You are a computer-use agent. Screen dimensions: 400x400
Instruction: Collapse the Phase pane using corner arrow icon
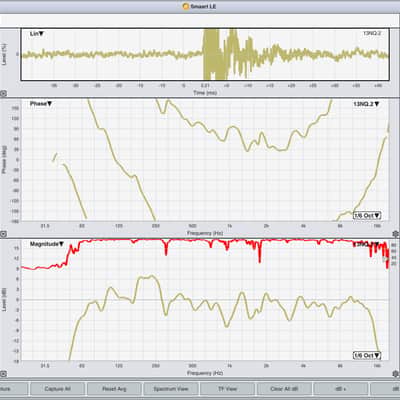point(3,234)
